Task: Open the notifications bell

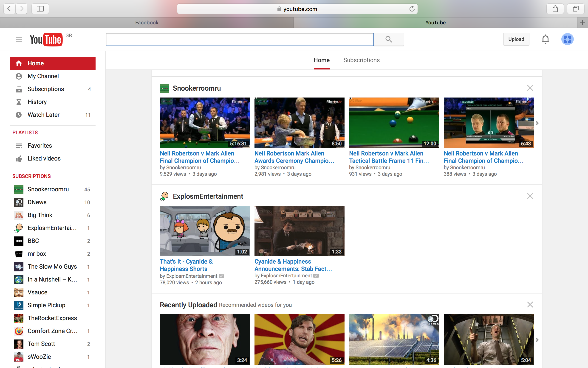Action: (x=546, y=39)
